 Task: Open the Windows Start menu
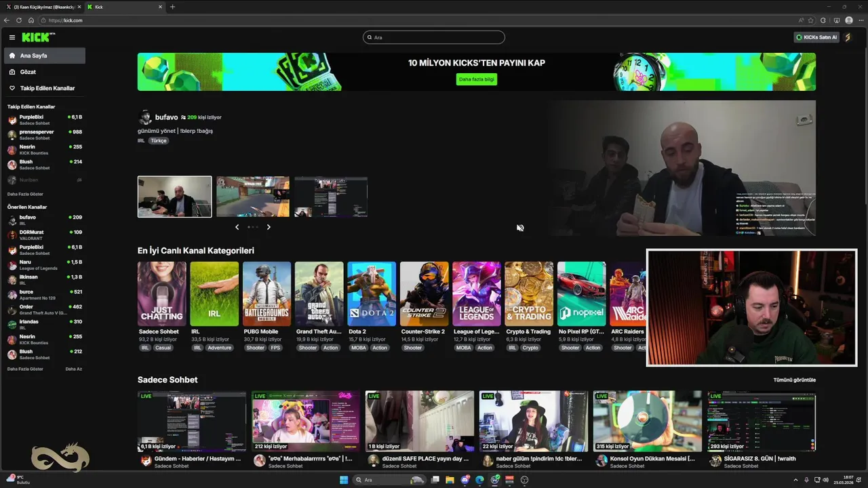tap(344, 480)
